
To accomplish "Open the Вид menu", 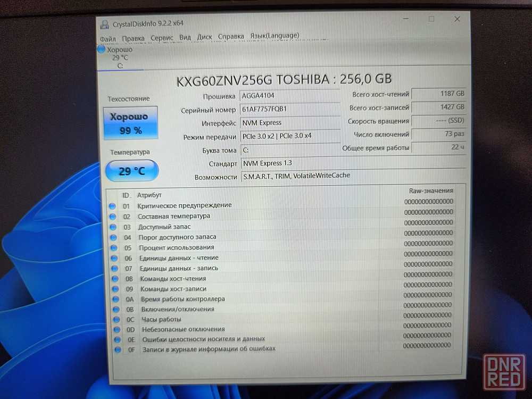I will coord(185,37).
